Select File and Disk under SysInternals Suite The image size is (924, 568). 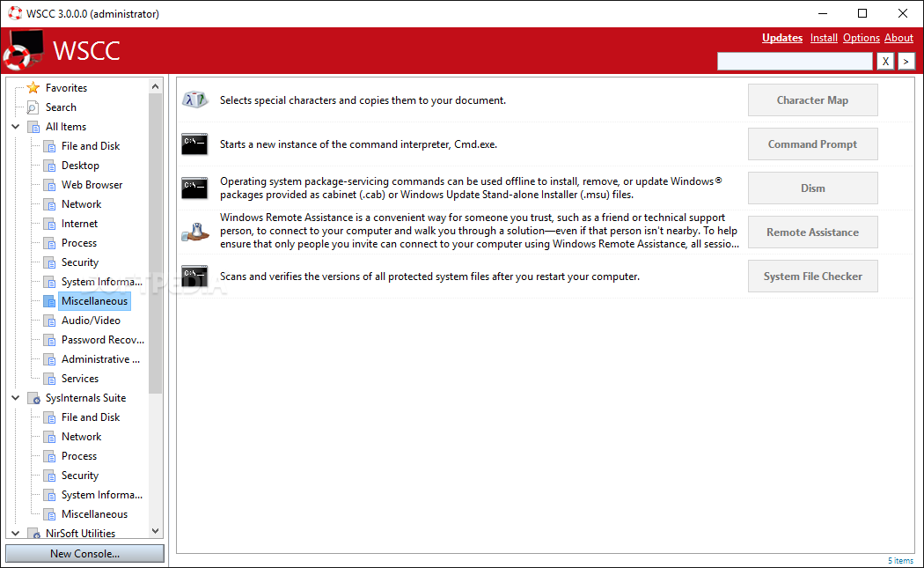pyautogui.click(x=90, y=417)
